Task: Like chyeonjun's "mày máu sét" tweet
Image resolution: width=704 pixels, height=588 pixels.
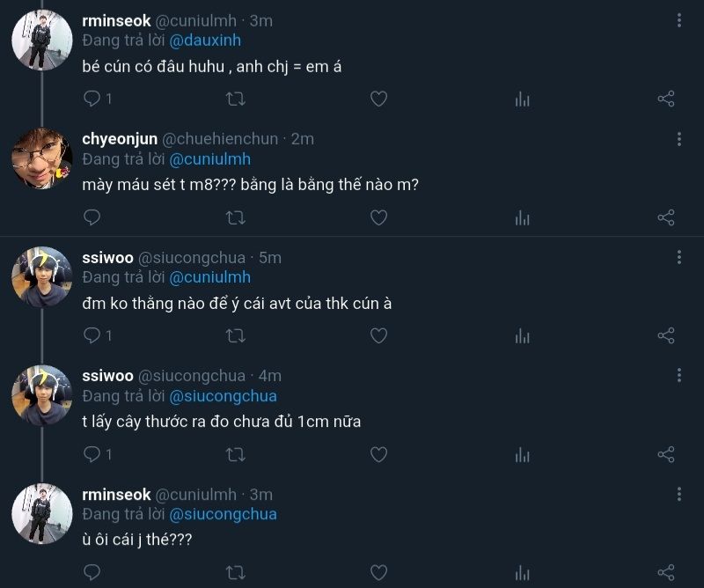Action: tap(378, 217)
